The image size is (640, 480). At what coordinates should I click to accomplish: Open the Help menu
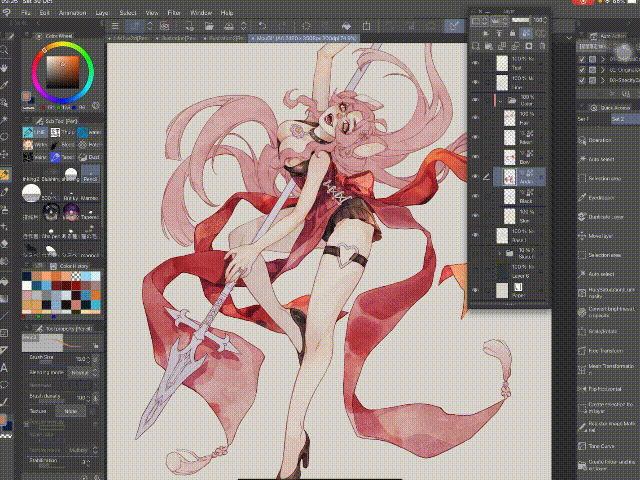tap(227, 13)
